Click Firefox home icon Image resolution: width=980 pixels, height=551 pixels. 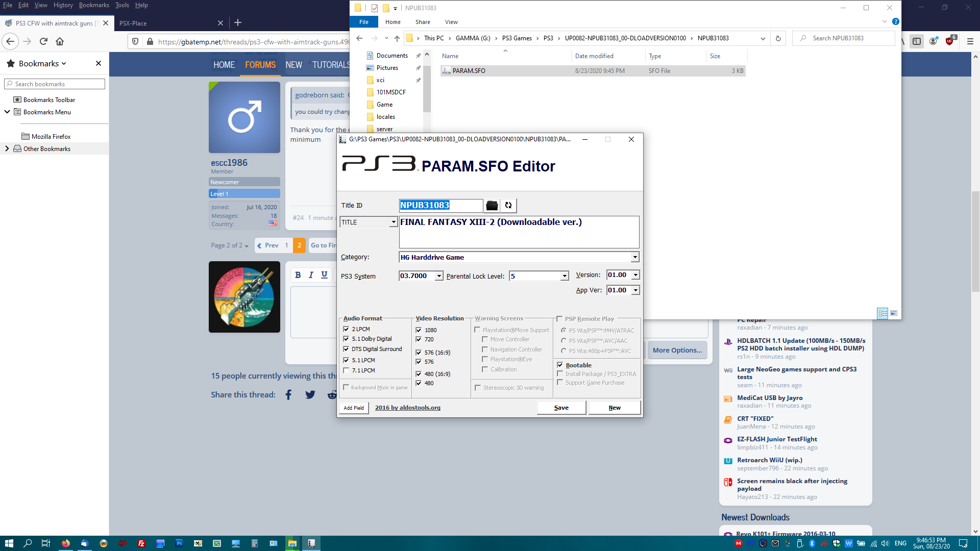(60, 41)
